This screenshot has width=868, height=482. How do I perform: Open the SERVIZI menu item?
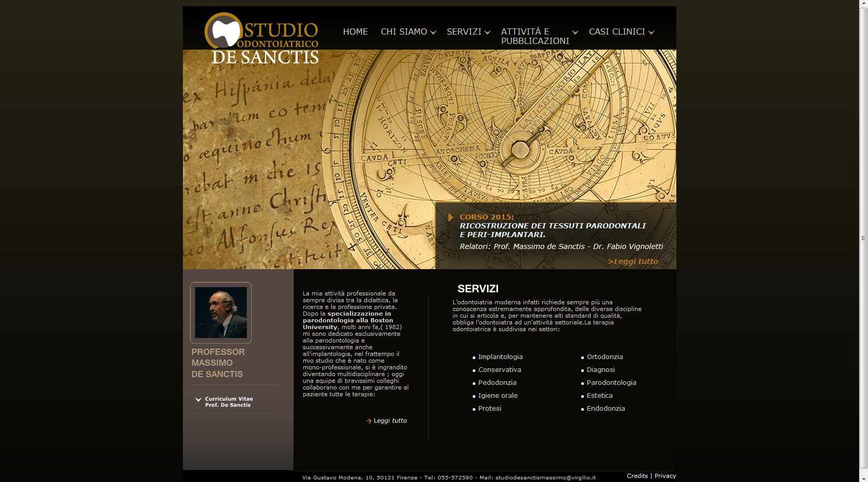(464, 32)
